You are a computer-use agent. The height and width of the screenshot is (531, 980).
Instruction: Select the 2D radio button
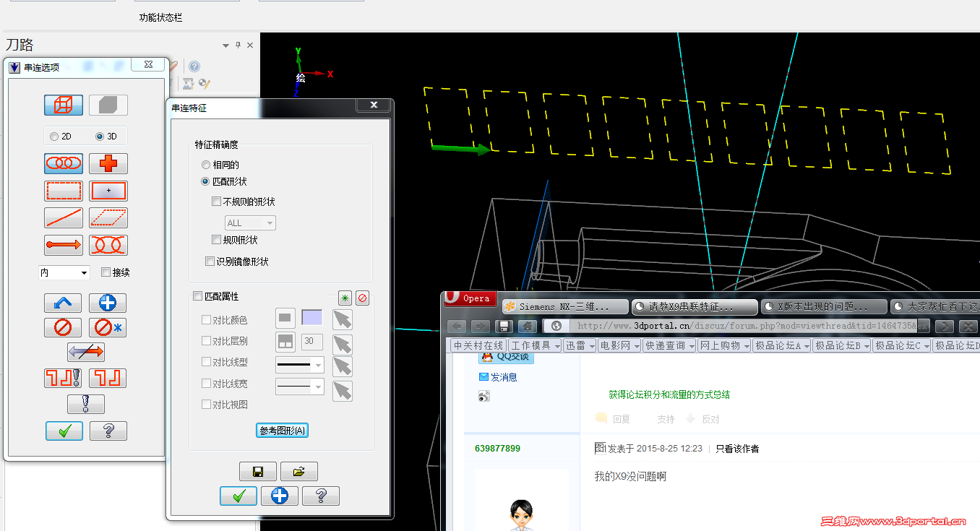click(54, 136)
